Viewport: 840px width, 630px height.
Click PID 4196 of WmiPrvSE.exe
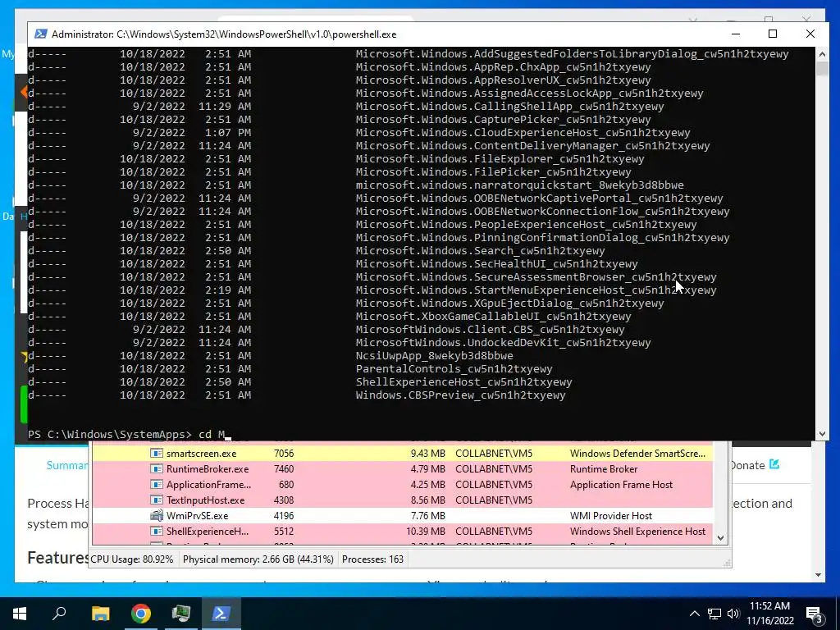click(283, 516)
